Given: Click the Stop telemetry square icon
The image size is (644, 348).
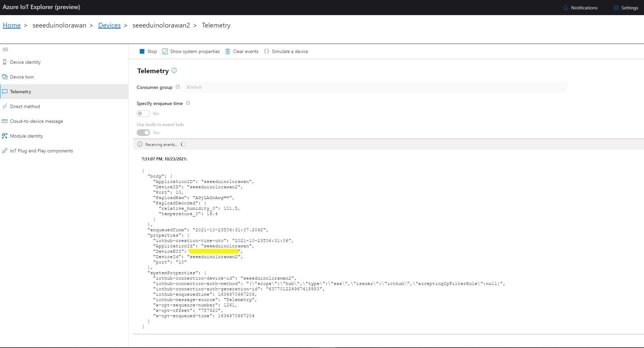Looking at the screenshot, I should point(142,51).
